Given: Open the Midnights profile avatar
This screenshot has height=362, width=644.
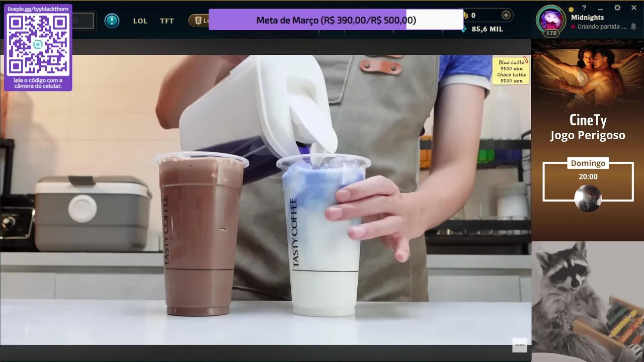Looking at the screenshot, I should point(551,19).
